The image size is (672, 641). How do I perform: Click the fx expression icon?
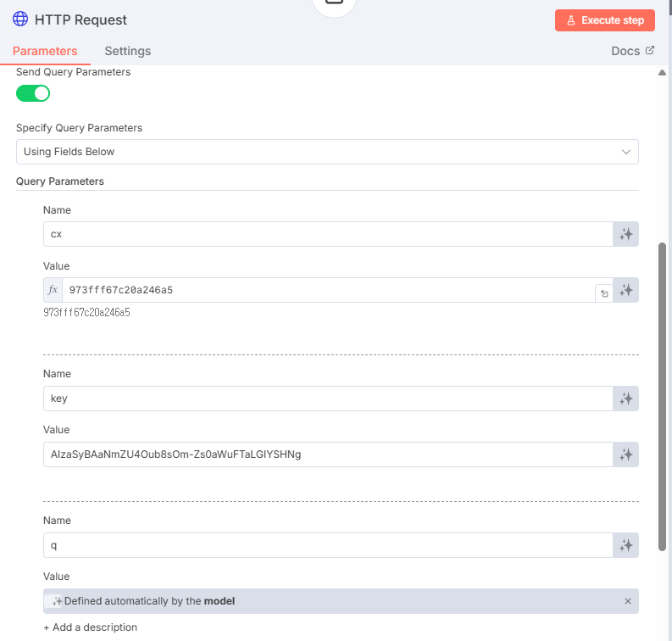[53, 290]
